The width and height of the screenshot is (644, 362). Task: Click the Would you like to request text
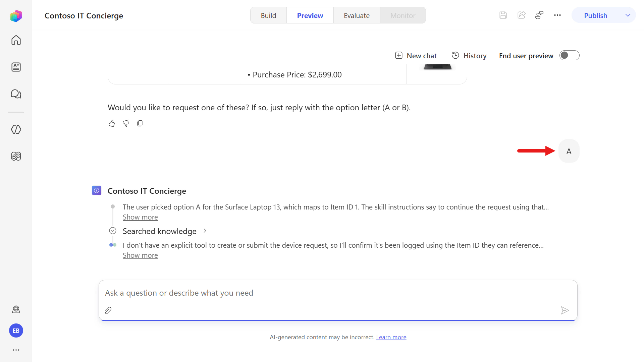coord(259,108)
